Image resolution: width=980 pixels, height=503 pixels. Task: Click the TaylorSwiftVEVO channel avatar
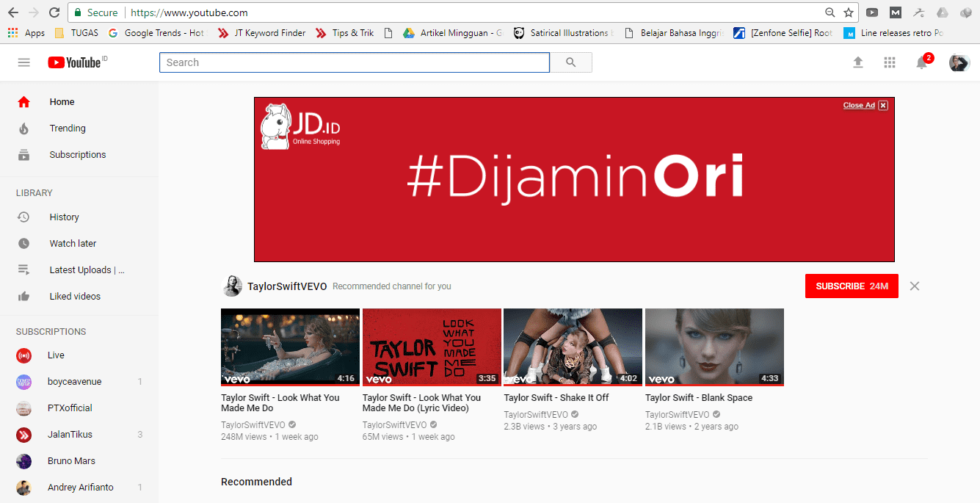tap(233, 286)
